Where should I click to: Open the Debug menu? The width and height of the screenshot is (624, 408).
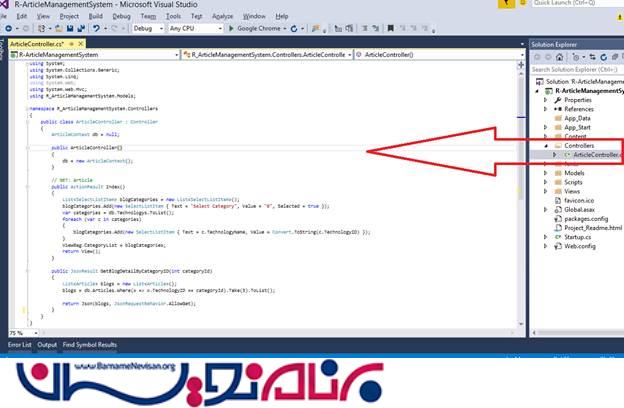click(121, 16)
